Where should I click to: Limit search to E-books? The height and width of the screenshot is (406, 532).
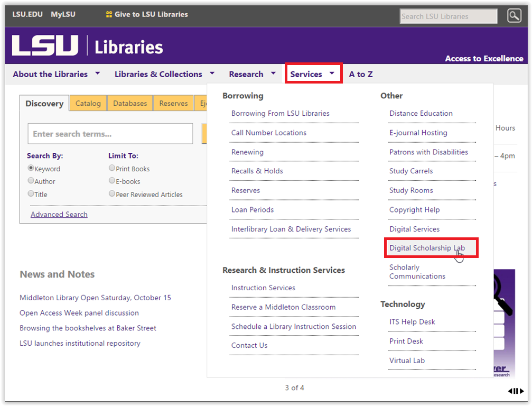point(112,181)
